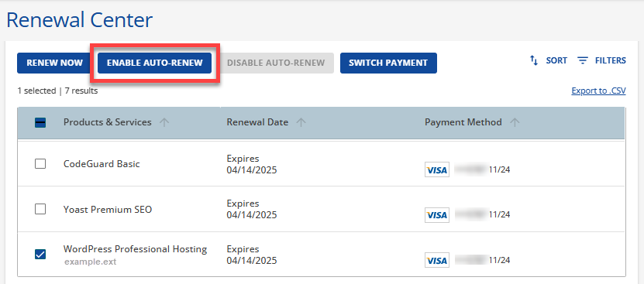Click the Visa icon in CodeGuard Basic row
The height and width of the screenshot is (284, 644).
click(437, 169)
